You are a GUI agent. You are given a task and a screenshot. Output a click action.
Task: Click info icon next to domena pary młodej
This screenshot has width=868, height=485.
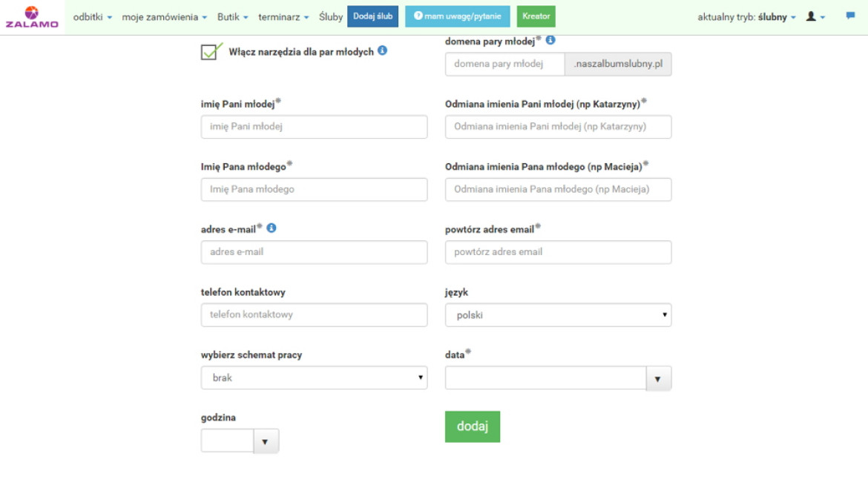[x=550, y=40]
